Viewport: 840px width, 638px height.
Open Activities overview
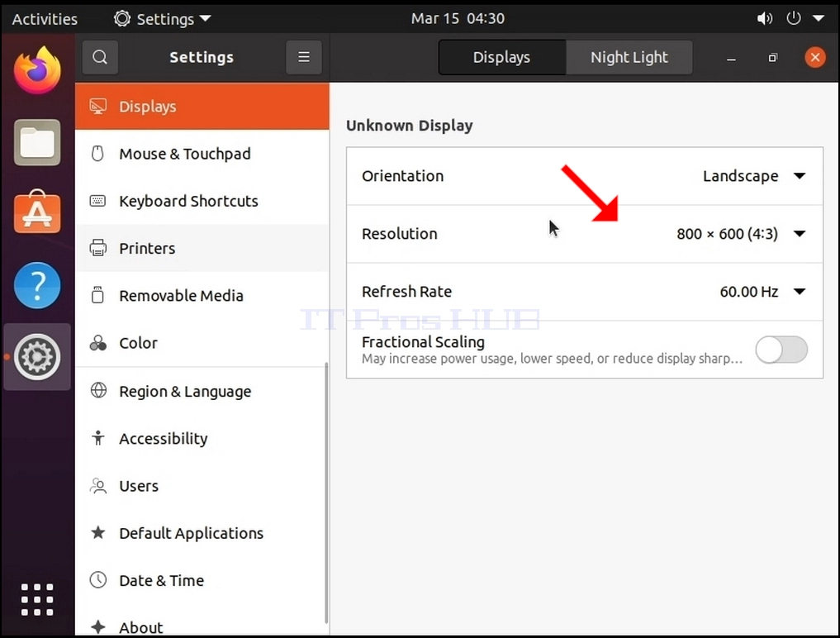45,19
